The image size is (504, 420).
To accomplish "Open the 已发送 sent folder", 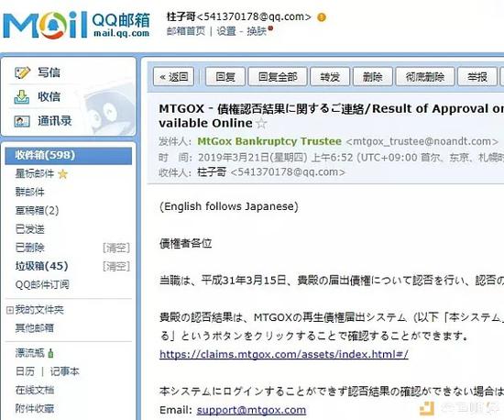I will [x=29, y=229].
